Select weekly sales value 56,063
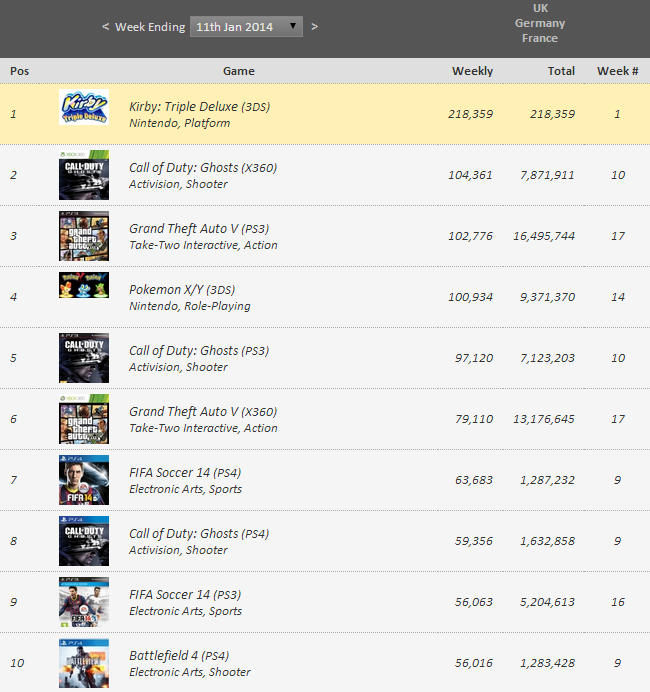This screenshot has height=692, width=650. pyautogui.click(x=474, y=602)
